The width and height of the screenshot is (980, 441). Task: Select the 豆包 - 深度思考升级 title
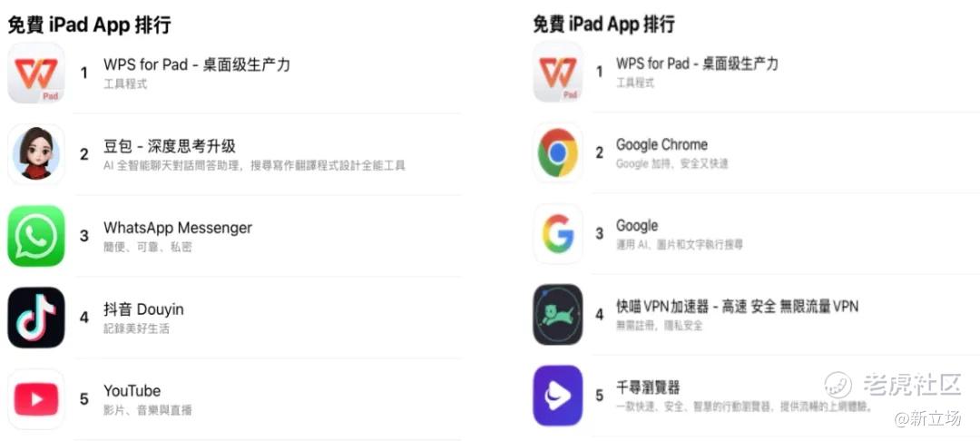170,146
